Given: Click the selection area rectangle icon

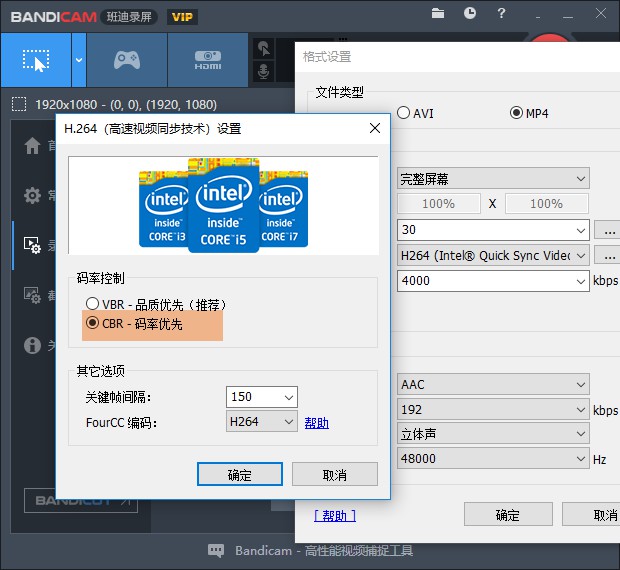Looking at the screenshot, I should click(x=19, y=104).
